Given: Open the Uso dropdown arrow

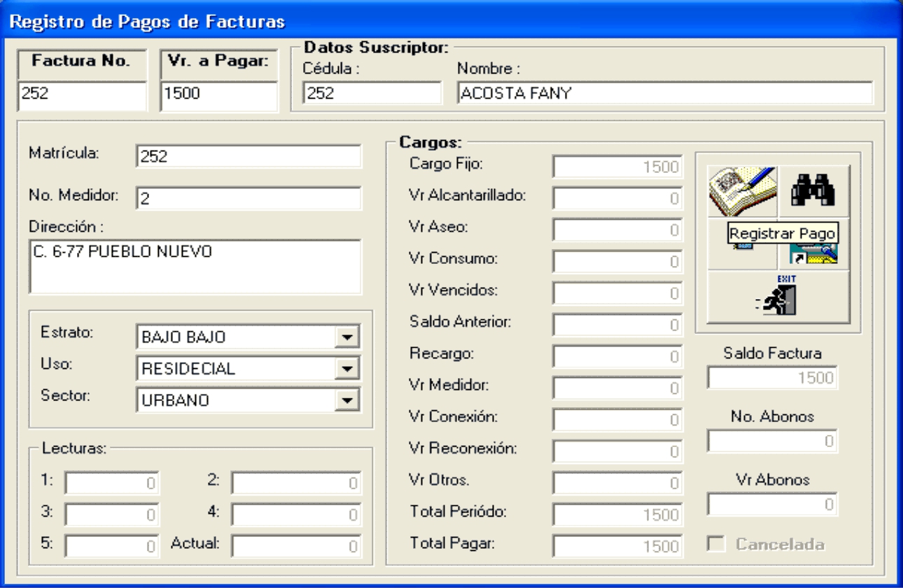Looking at the screenshot, I should point(347,368).
